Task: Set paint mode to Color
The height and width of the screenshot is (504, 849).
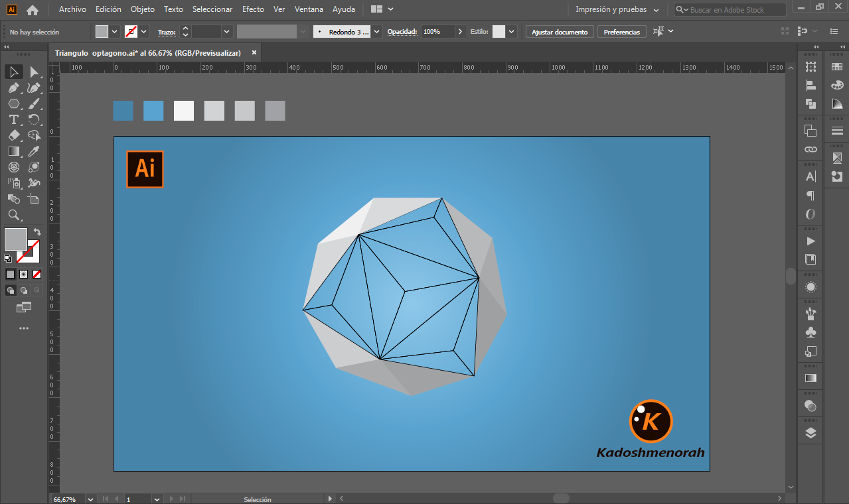Action: 11,274
